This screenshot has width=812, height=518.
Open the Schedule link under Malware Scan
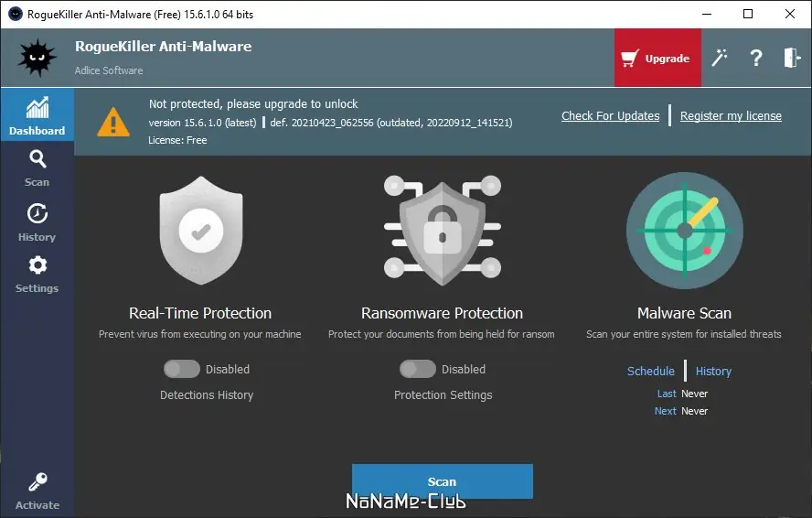click(651, 371)
